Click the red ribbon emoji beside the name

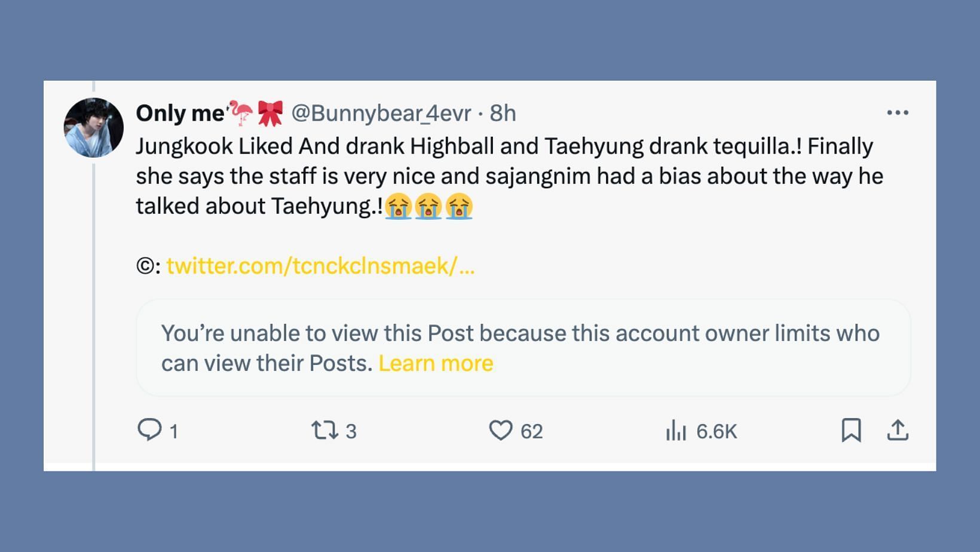tap(270, 113)
